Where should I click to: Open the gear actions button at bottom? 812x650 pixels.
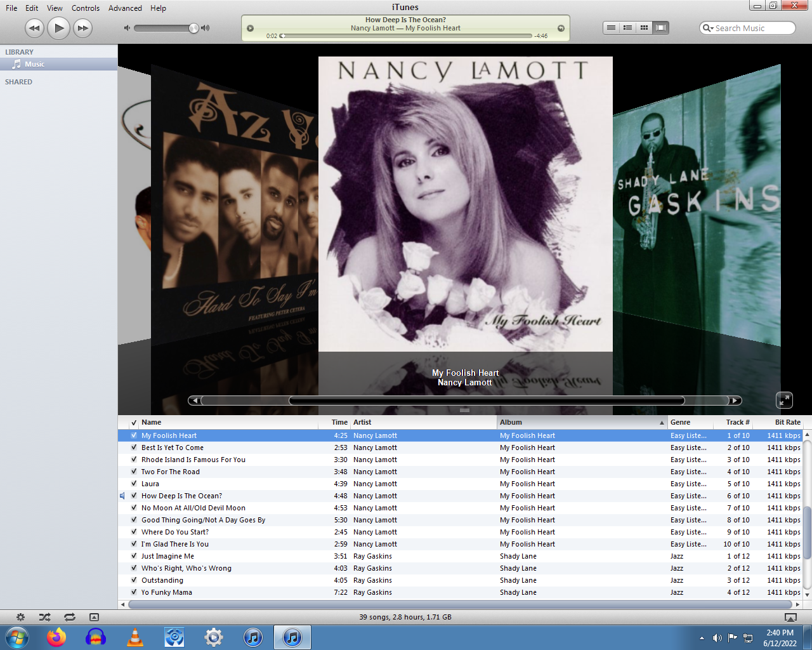tap(20, 617)
